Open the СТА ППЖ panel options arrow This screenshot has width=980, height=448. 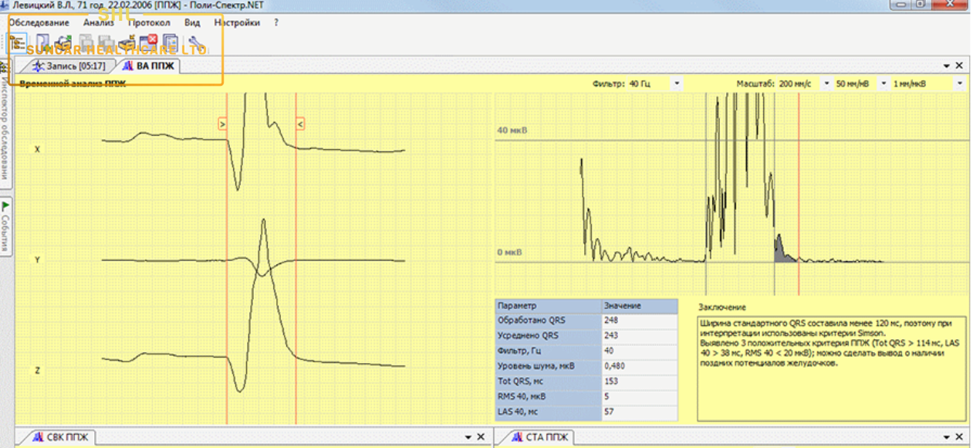(x=947, y=437)
